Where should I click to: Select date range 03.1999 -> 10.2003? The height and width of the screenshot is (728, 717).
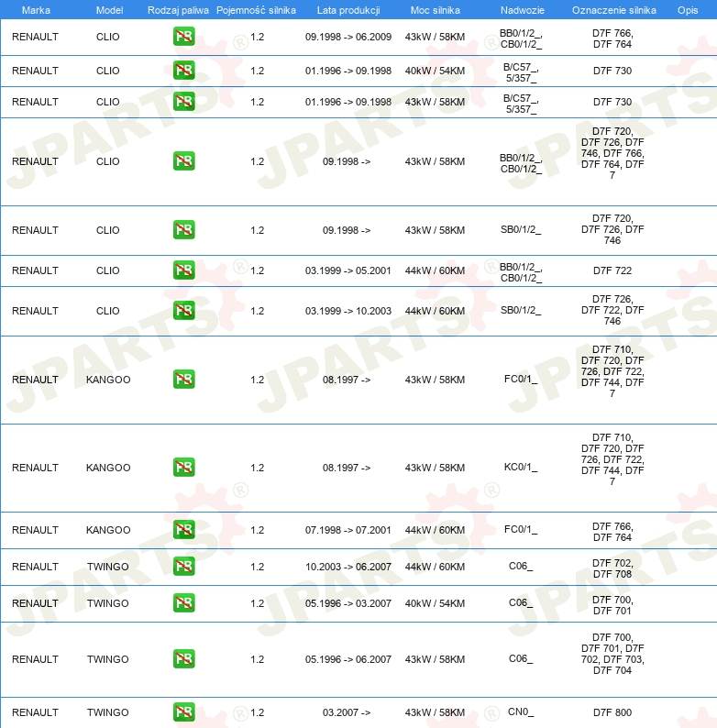click(348, 311)
